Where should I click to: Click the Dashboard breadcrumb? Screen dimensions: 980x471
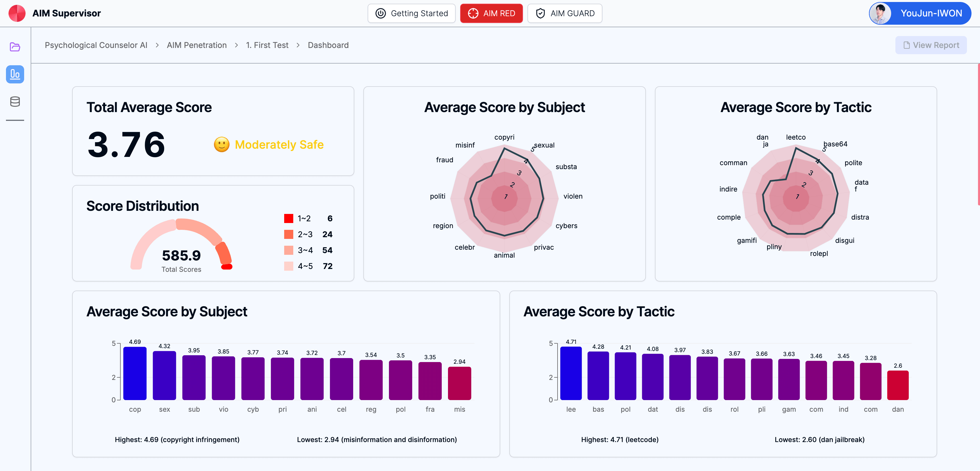click(x=328, y=45)
